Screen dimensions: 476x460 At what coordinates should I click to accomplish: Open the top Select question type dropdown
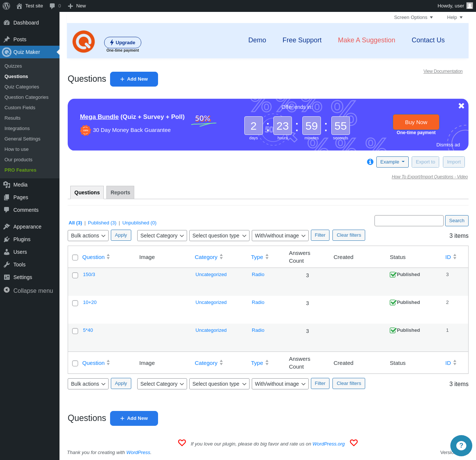click(x=219, y=236)
